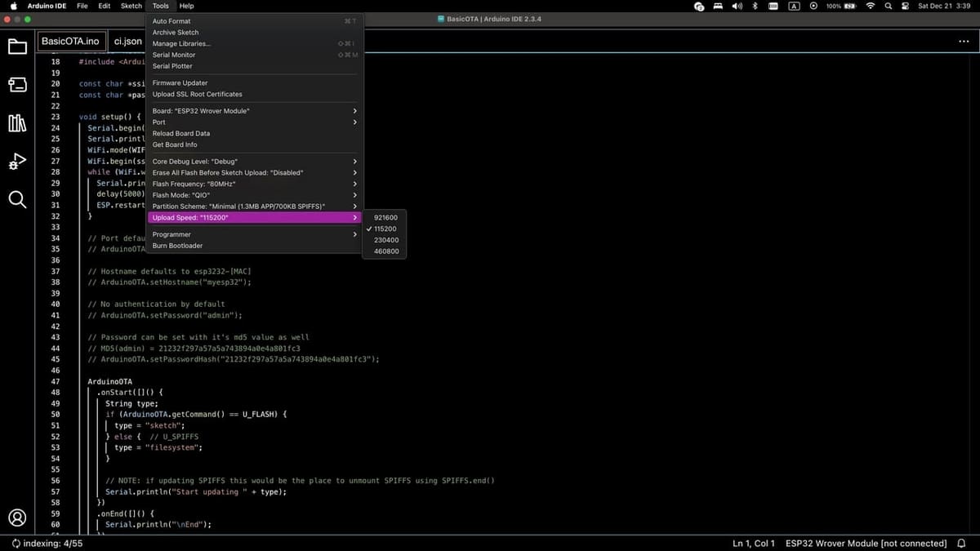
Task: Select the checked 115200 upload speed
Action: click(x=385, y=229)
